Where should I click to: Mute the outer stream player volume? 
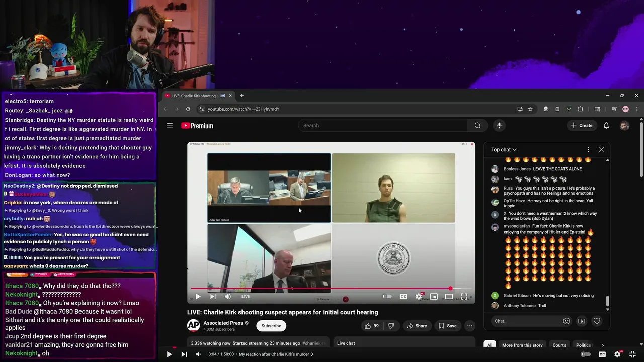(198, 354)
